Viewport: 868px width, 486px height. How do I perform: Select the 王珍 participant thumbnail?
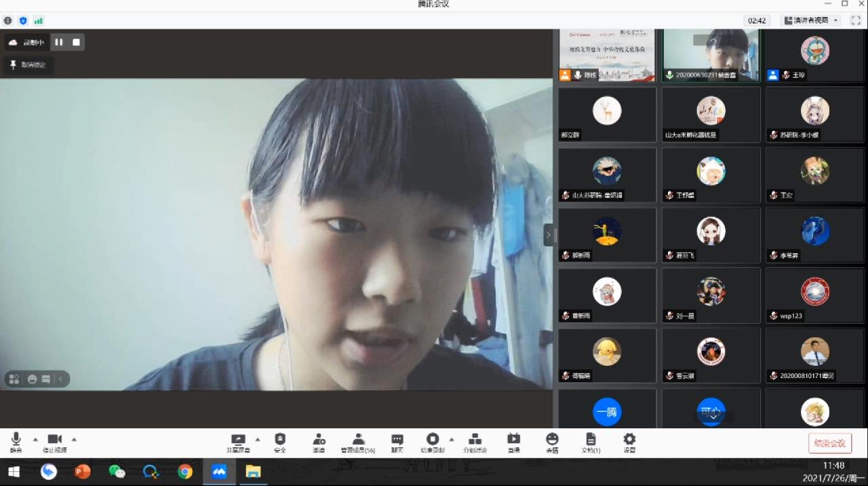point(814,56)
